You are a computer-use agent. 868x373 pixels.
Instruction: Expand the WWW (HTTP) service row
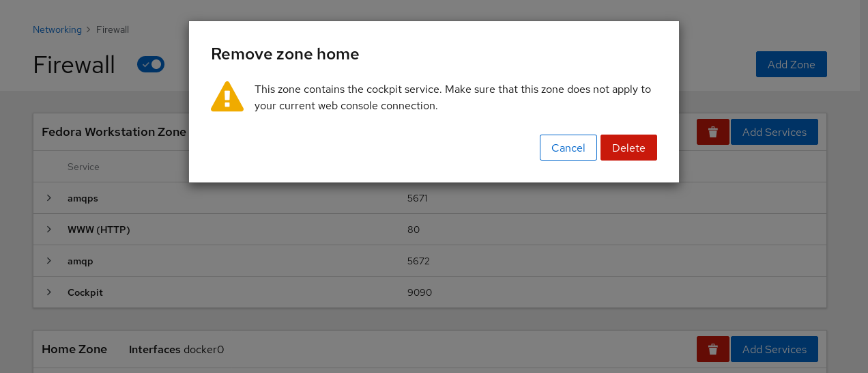(x=49, y=230)
